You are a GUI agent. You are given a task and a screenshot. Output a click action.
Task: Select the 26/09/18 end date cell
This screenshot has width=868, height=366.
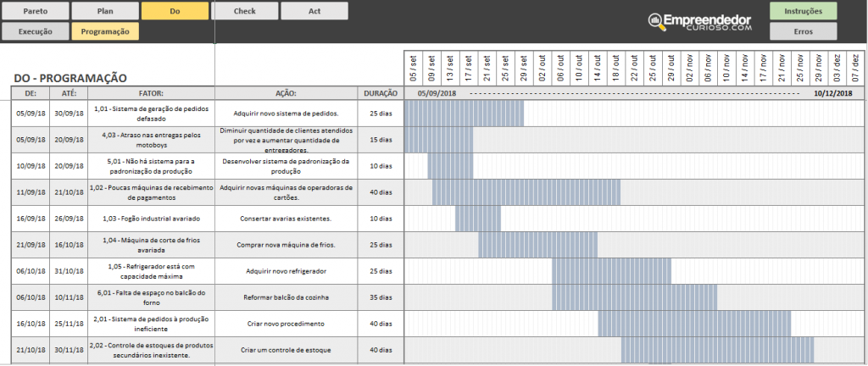(x=69, y=219)
